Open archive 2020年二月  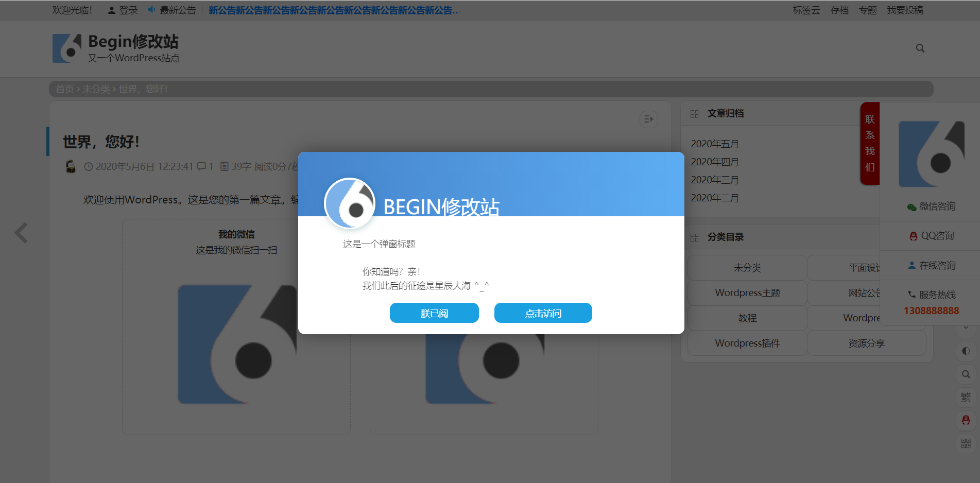[x=714, y=198]
